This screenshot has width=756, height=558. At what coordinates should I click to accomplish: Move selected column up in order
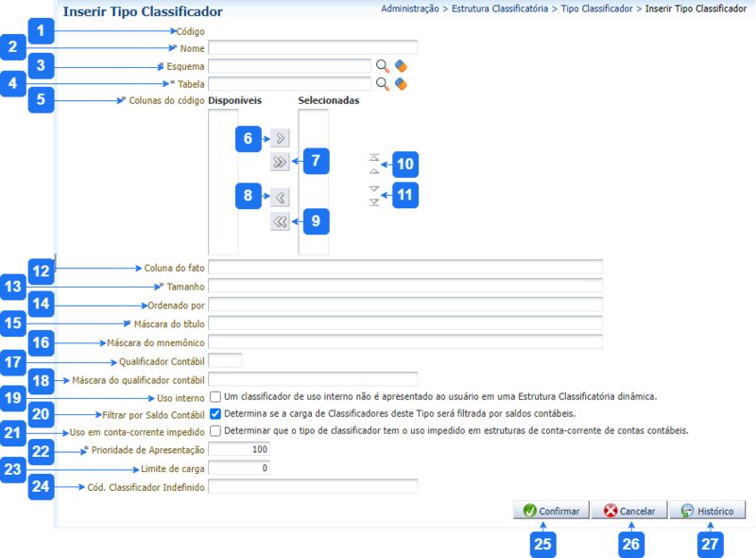point(374,165)
